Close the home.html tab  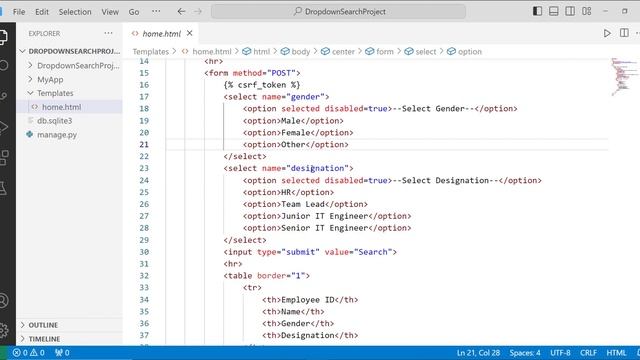(189, 33)
